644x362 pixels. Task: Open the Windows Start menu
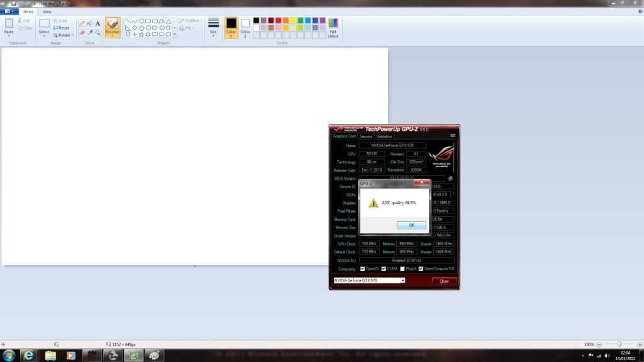click(9, 356)
